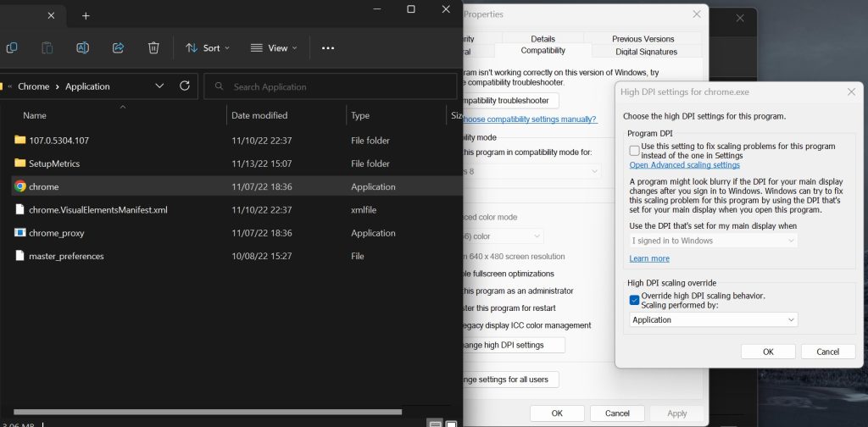Expand the Scaling performed by Application dropdown
This screenshot has height=427, width=868.
713,319
